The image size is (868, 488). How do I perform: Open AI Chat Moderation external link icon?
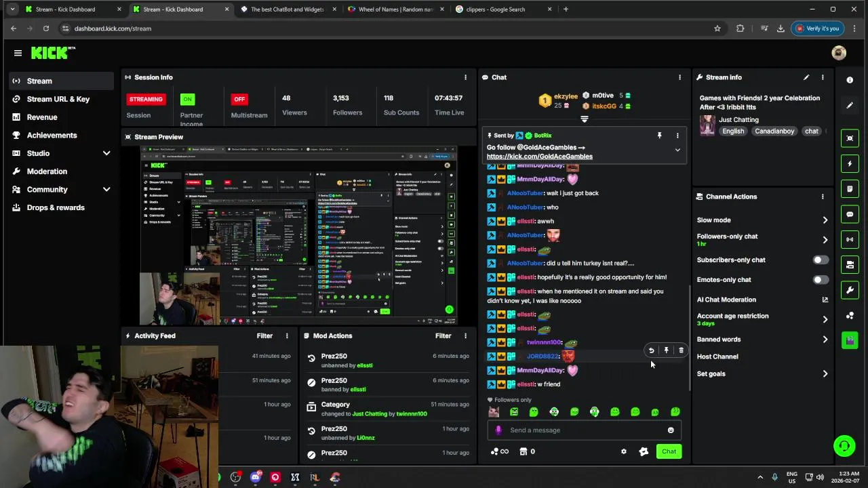(825, 300)
